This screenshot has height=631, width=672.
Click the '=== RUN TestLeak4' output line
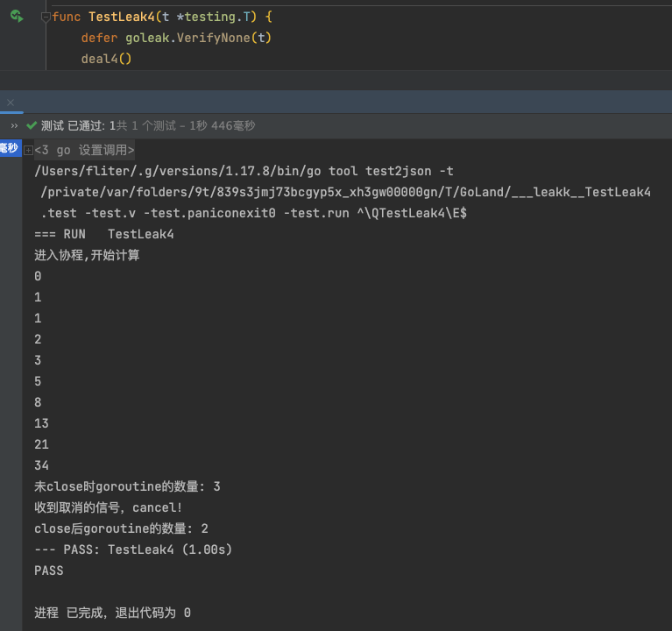(103, 234)
